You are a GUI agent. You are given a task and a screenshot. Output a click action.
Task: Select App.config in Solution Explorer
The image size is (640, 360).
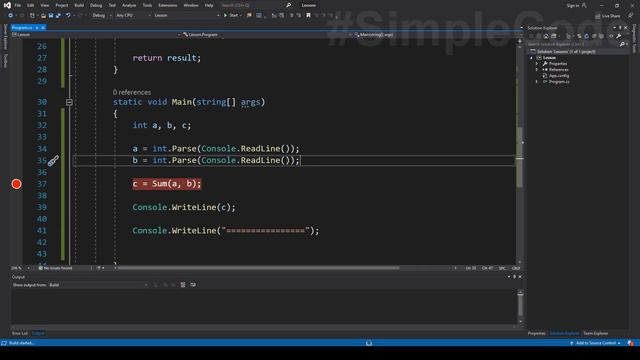pyautogui.click(x=559, y=76)
